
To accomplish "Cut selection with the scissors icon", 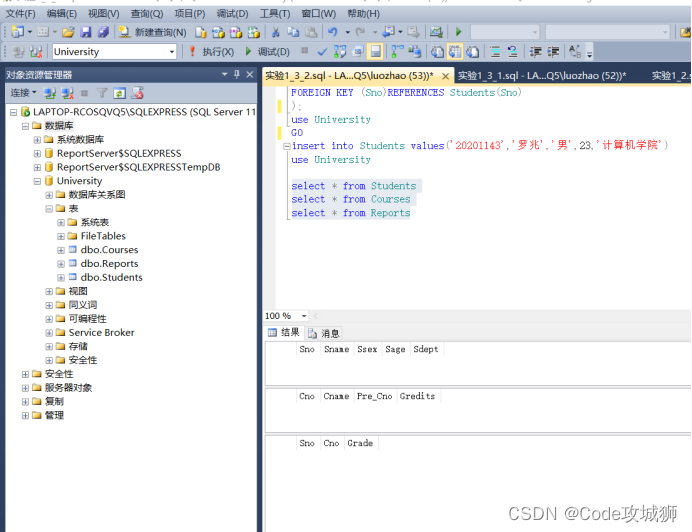I will [x=275, y=32].
